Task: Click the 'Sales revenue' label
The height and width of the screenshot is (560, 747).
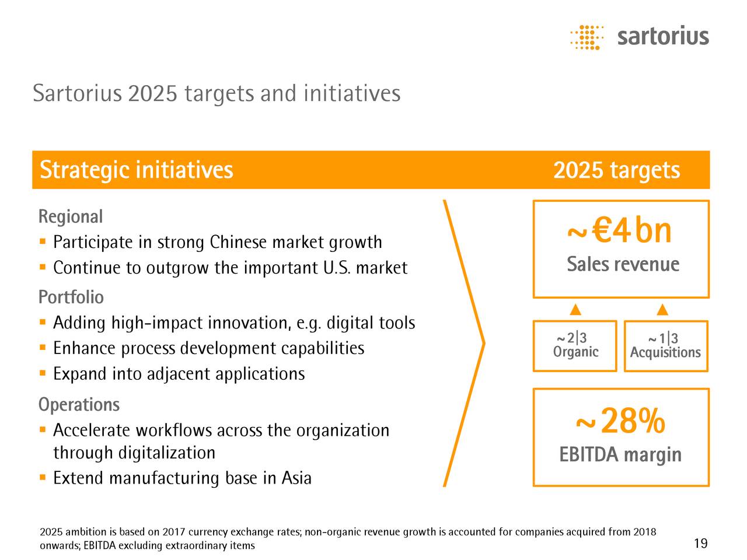Action: (x=623, y=264)
